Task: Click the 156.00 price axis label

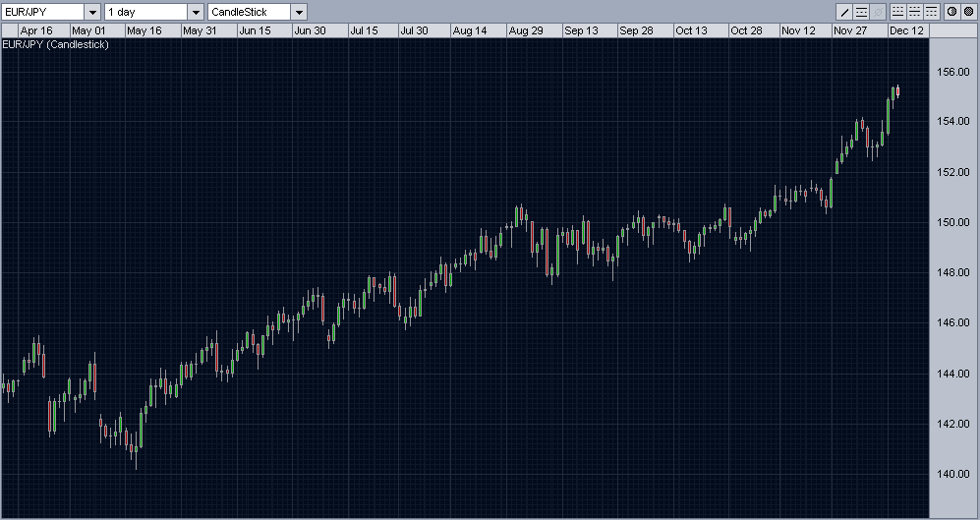Action: pos(954,72)
